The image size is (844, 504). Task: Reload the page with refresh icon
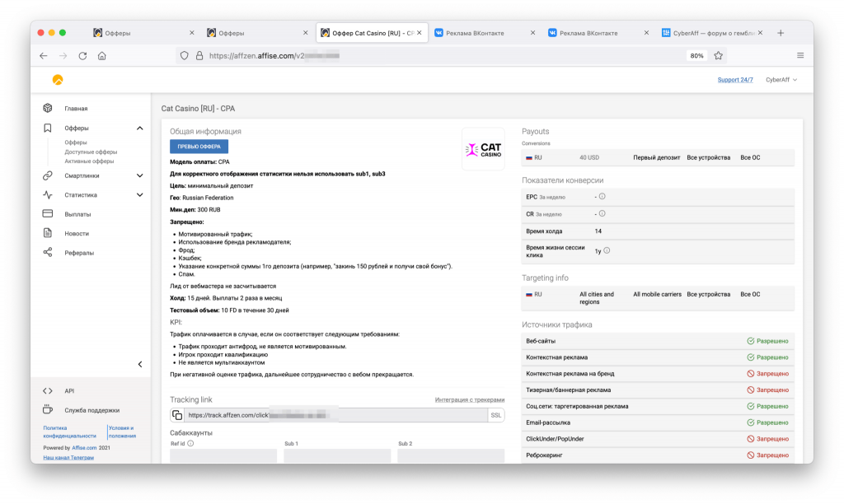(x=82, y=55)
